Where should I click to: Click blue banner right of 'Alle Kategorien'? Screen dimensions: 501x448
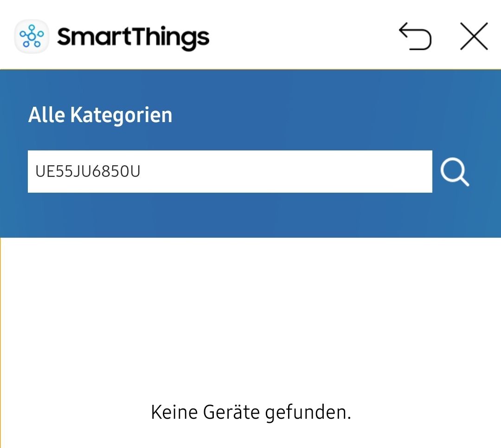(325, 115)
